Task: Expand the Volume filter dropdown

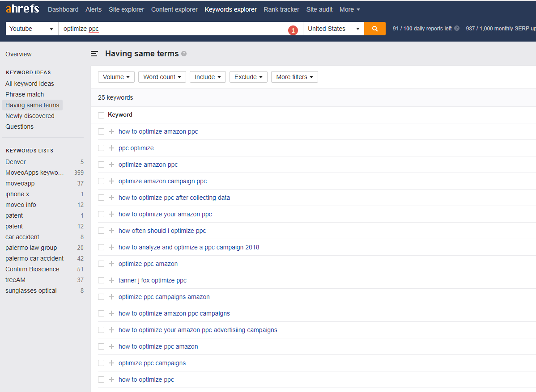Action: (x=116, y=76)
